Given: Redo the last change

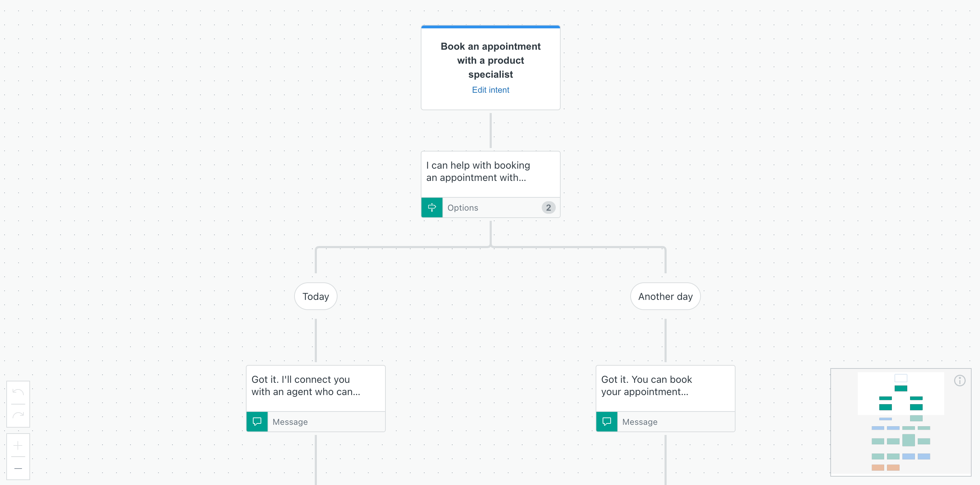Looking at the screenshot, I should 18,415.
